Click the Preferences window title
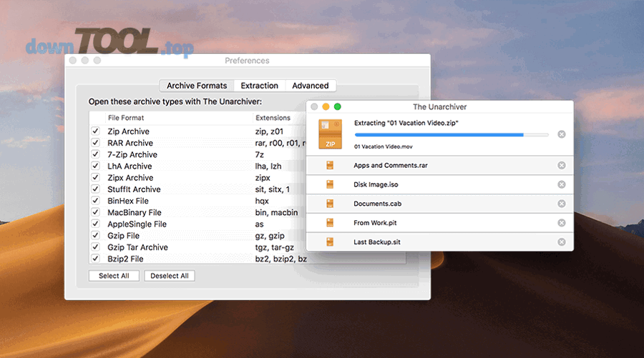This screenshot has height=358, width=644. (247, 61)
